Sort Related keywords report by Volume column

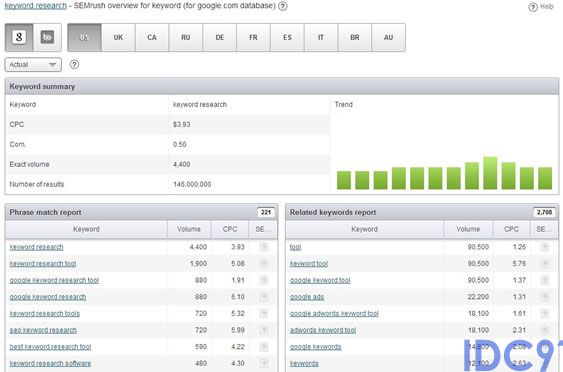click(x=468, y=229)
